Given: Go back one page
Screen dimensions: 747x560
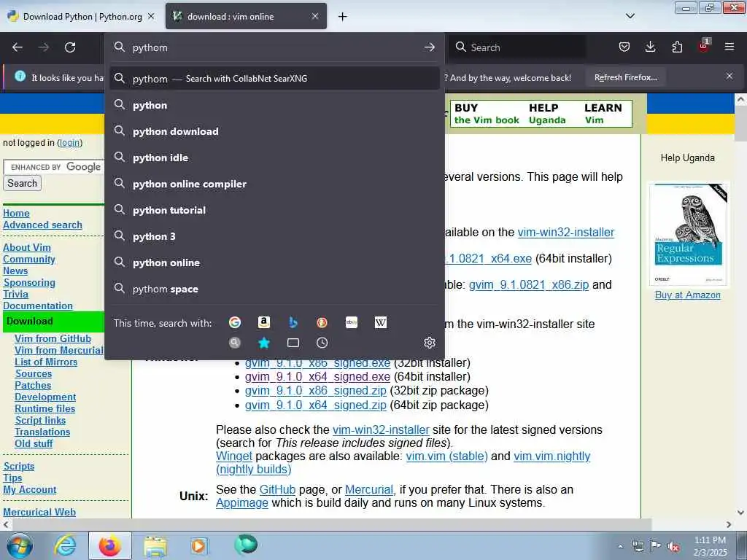Looking at the screenshot, I should click(x=18, y=47).
